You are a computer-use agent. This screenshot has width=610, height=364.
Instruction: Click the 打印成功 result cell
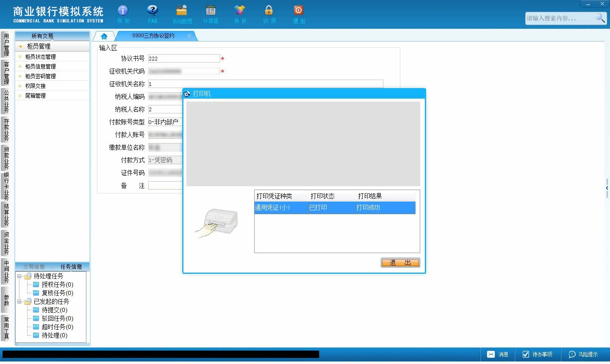(x=368, y=207)
